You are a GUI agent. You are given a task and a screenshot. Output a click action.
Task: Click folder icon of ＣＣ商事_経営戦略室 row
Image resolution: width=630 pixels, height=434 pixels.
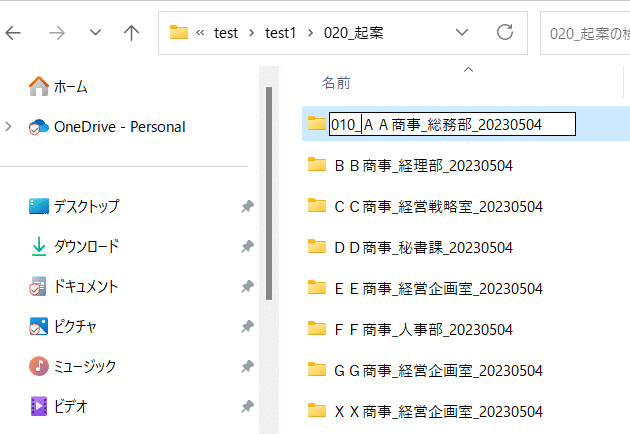(317, 205)
